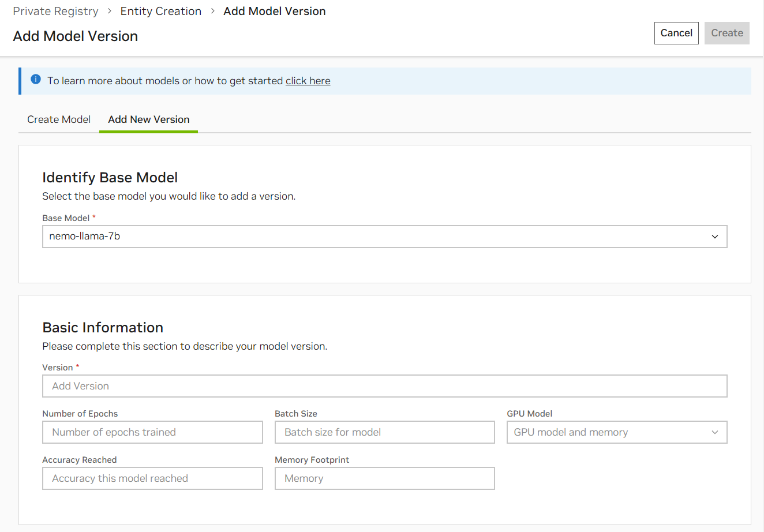Image resolution: width=764 pixels, height=532 pixels.
Task: Navigate to Entity Creation breadcrumb
Action: click(x=161, y=12)
